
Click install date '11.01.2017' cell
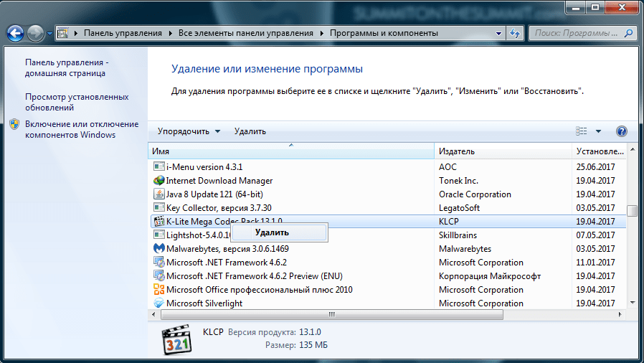595,263
